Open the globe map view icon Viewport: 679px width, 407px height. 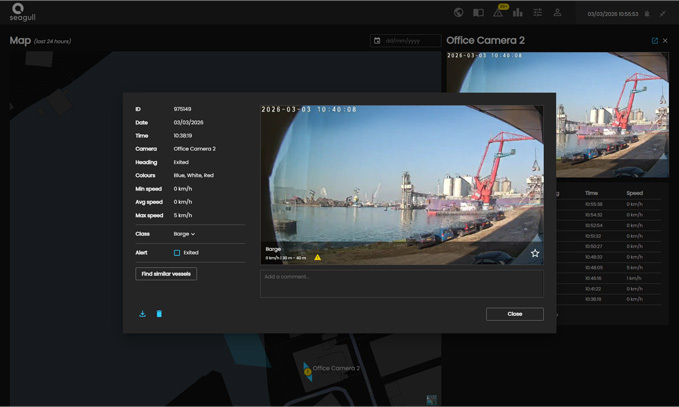click(458, 13)
